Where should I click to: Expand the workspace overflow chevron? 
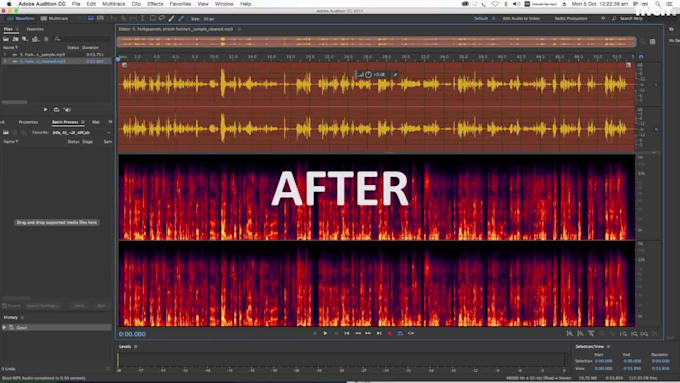603,19
